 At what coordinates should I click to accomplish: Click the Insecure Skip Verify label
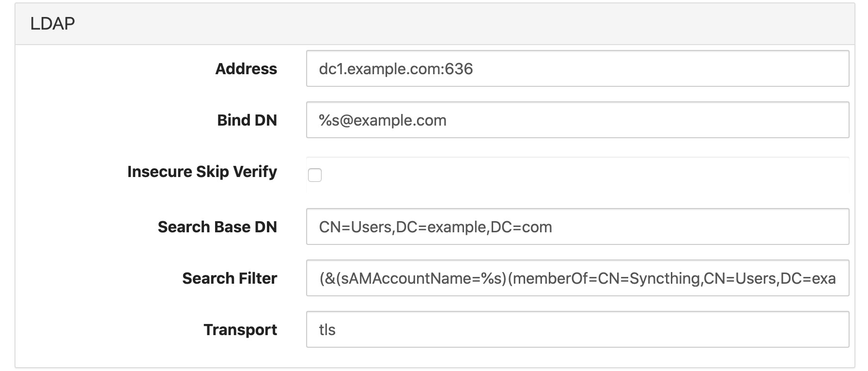[x=202, y=171]
